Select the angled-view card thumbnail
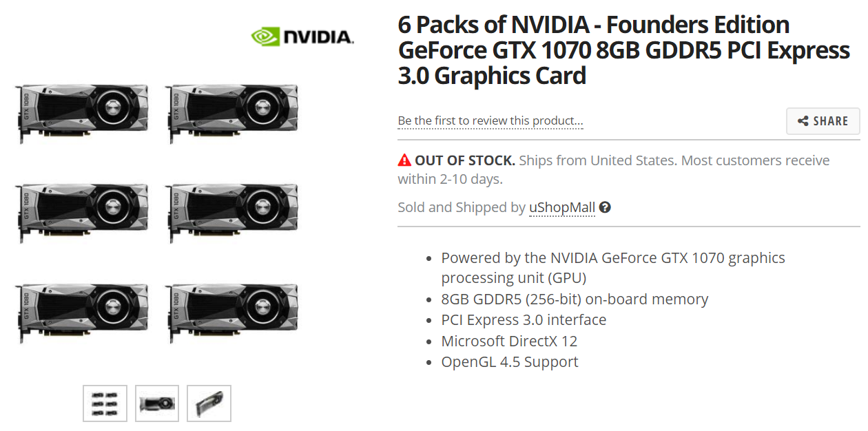868x431 pixels. click(209, 403)
